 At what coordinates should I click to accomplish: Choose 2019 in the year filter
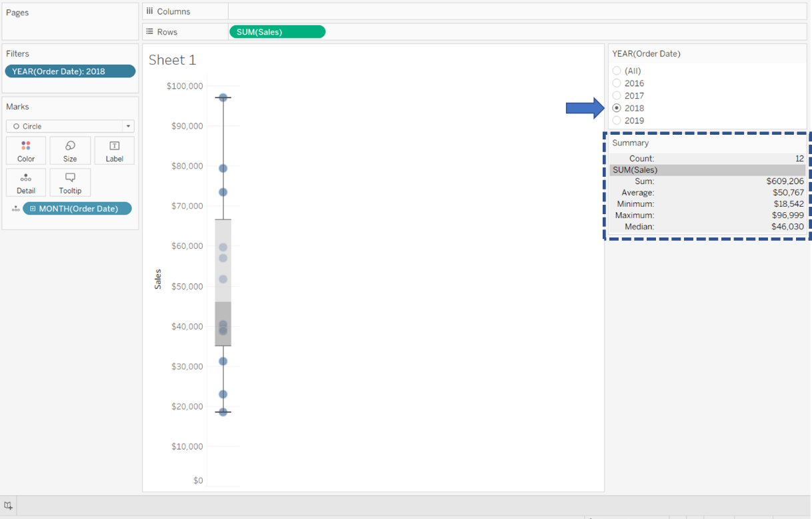(617, 121)
